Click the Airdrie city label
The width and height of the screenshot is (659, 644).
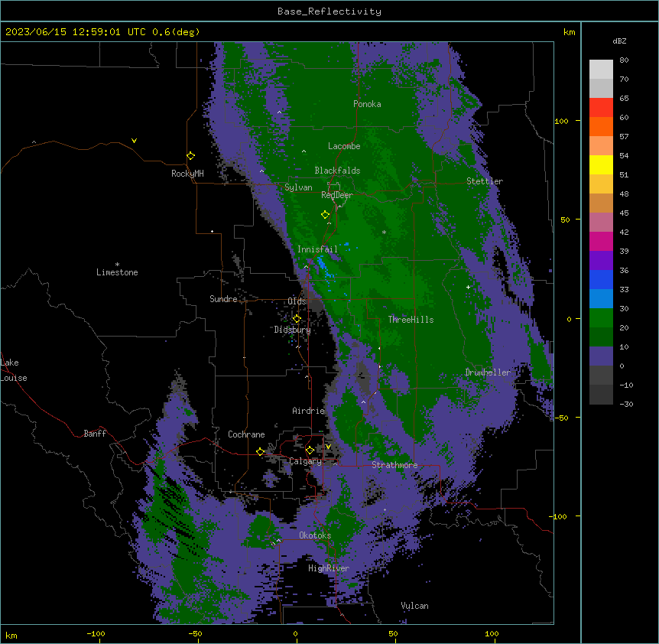(309, 411)
